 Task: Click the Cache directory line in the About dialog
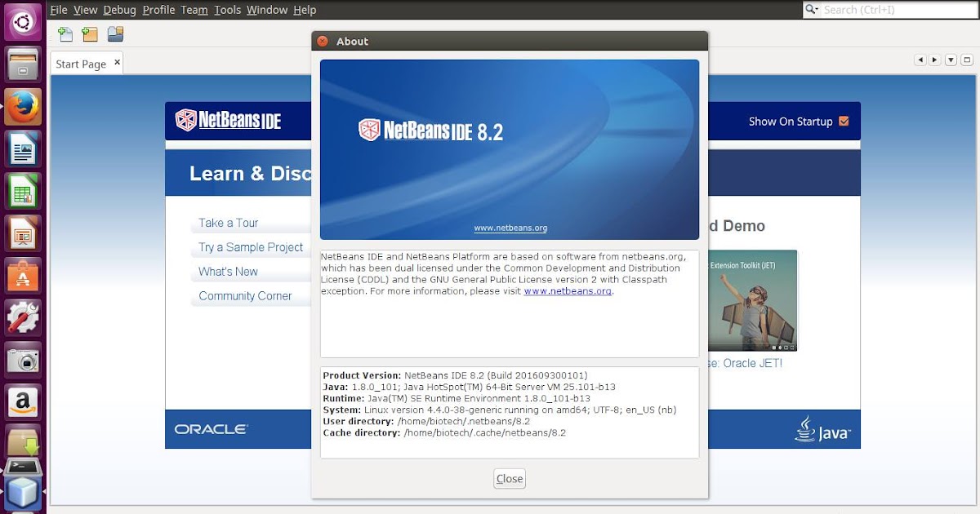[444, 432]
